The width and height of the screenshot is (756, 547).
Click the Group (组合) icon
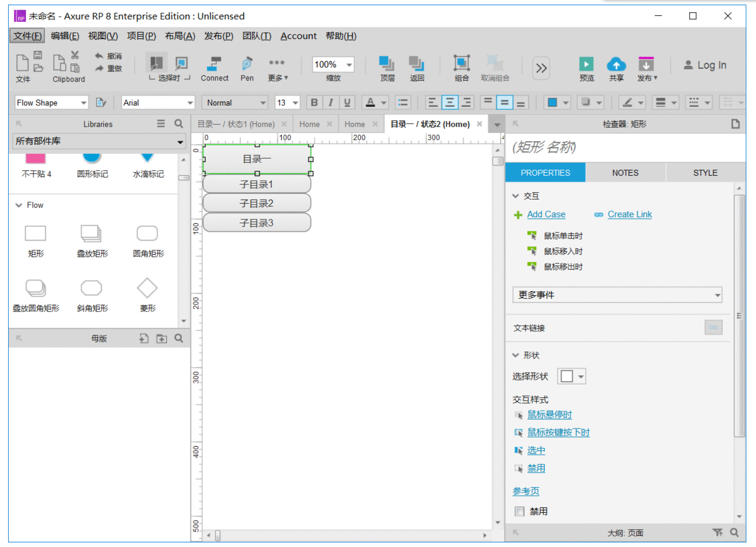click(x=462, y=63)
